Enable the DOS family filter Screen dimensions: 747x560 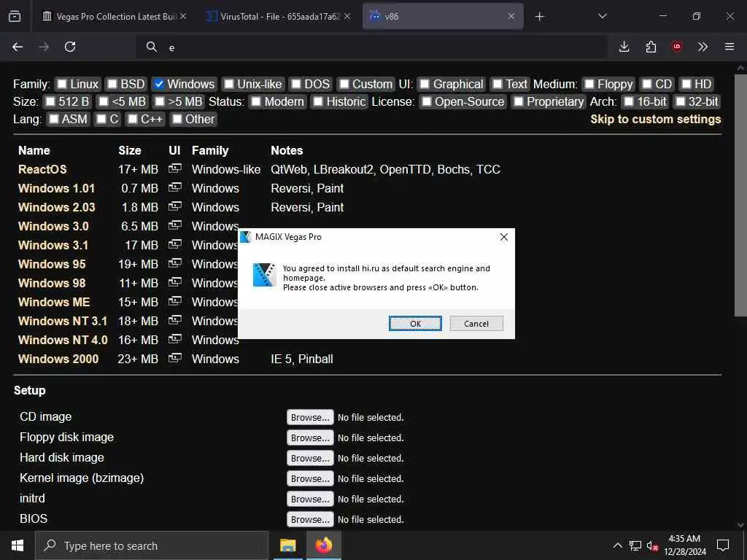pos(296,85)
